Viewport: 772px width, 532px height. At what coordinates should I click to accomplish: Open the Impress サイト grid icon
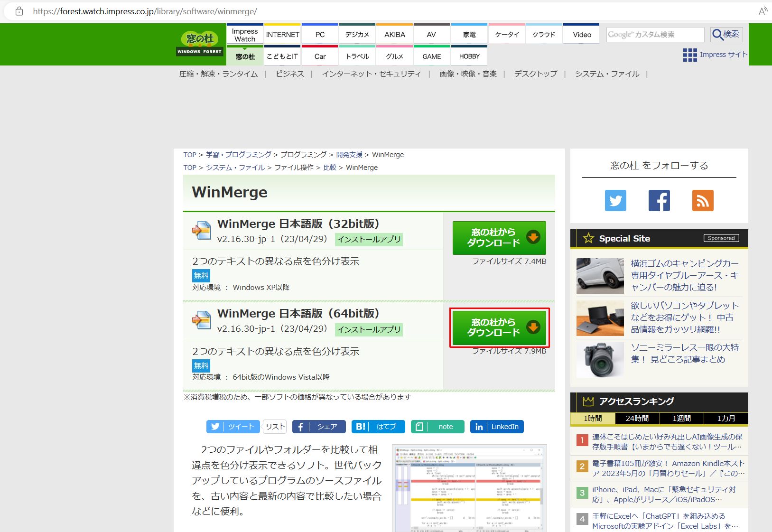point(689,55)
